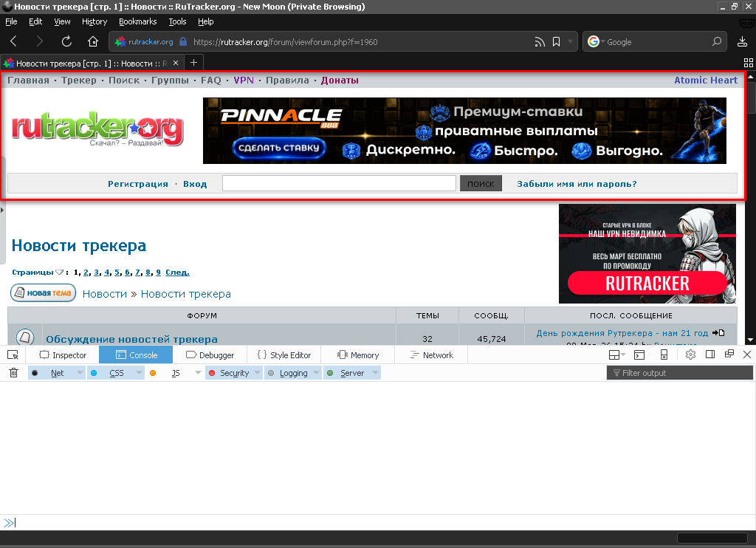The width and height of the screenshot is (756, 548).
Task: Switch to the Style Editor tab
Action: [284, 355]
